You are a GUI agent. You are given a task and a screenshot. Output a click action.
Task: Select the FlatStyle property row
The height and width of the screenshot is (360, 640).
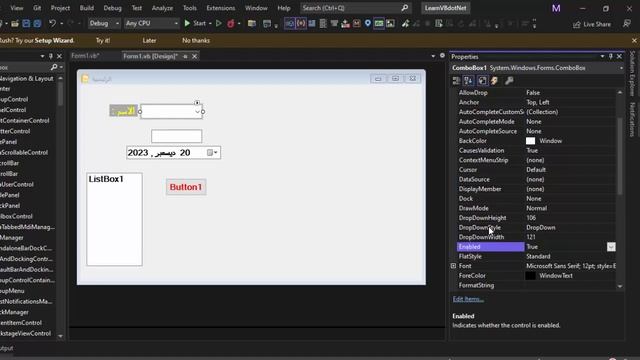pyautogui.click(x=536, y=256)
